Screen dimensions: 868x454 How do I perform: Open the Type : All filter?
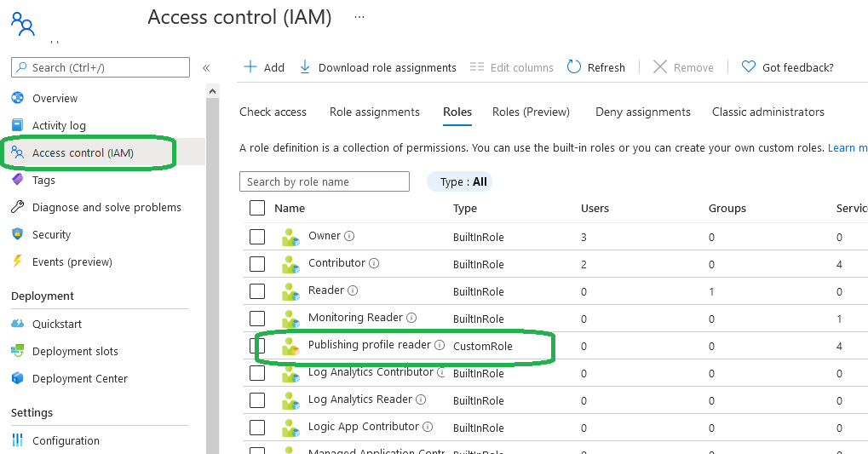coord(460,181)
